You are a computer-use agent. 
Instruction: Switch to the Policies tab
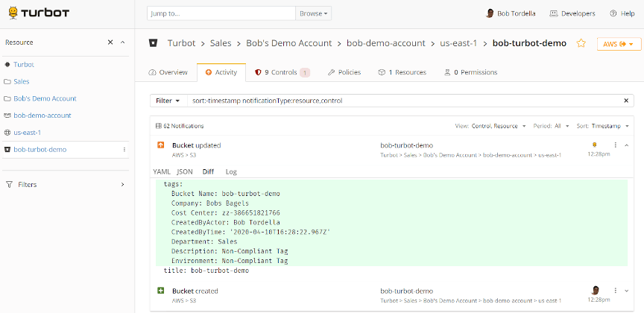344,72
